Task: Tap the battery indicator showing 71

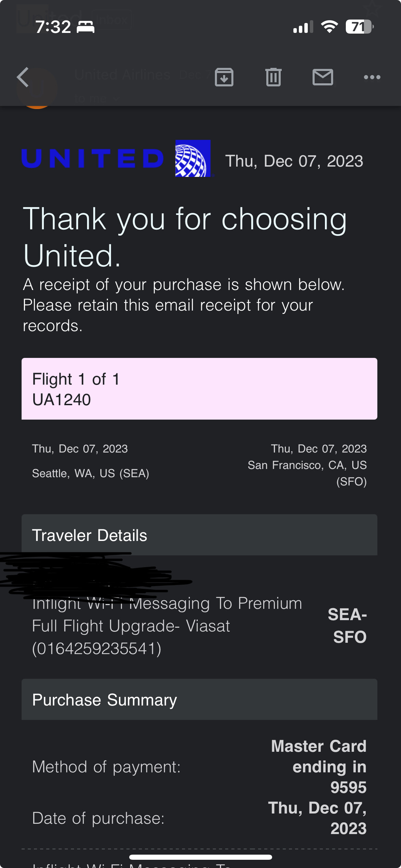Action: click(359, 27)
